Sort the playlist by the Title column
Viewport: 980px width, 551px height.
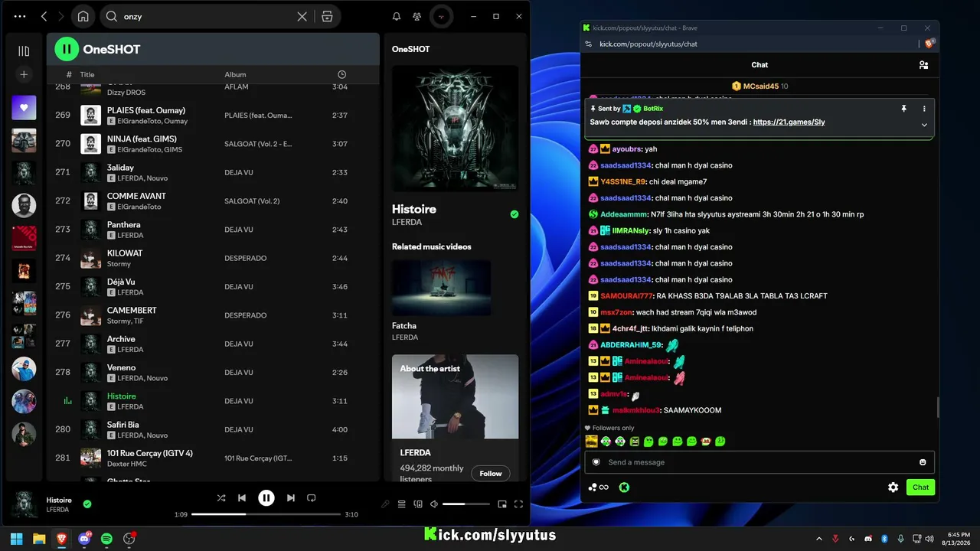coord(87,74)
